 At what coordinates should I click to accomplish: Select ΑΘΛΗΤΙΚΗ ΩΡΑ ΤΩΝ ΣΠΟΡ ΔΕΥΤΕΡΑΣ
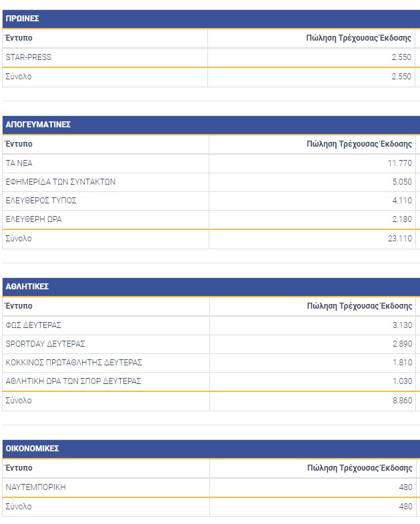pyautogui.click(x=73, y=381)
